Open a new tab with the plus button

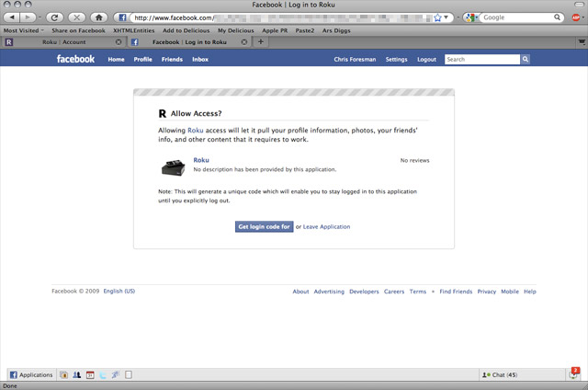(261, 42)
